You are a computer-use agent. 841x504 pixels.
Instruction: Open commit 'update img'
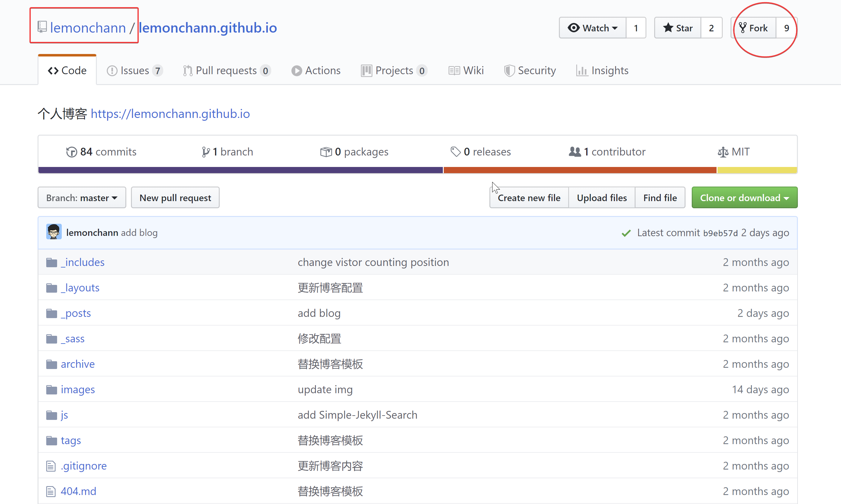(325, 390)
